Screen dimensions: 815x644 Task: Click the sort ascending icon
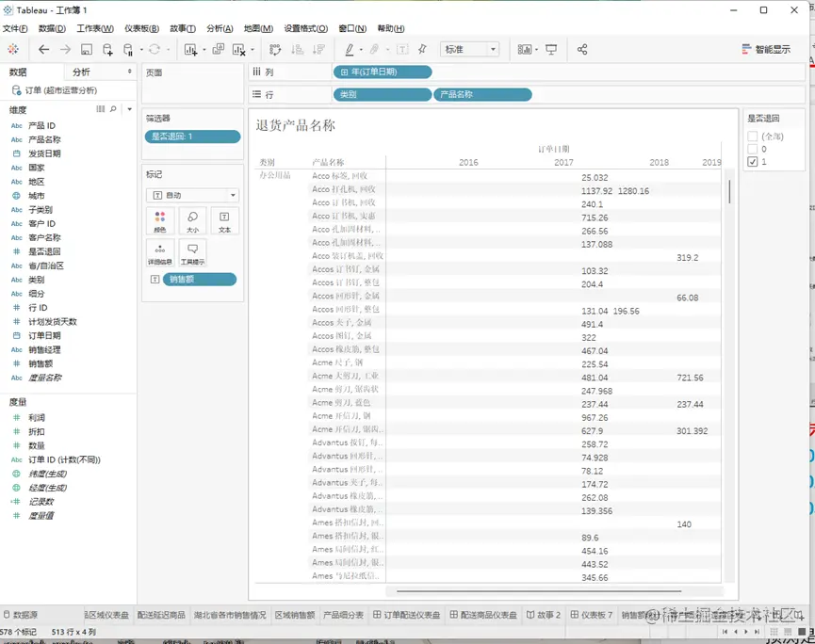click(298, 49)
